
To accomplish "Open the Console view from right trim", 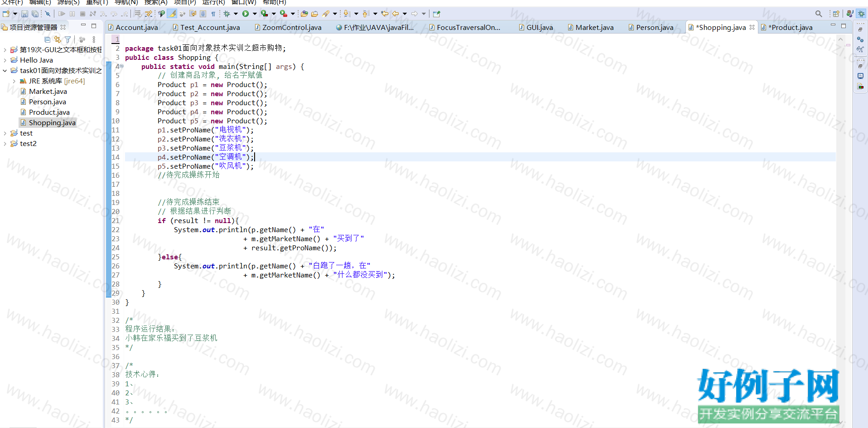I will [x=860, y=76].
